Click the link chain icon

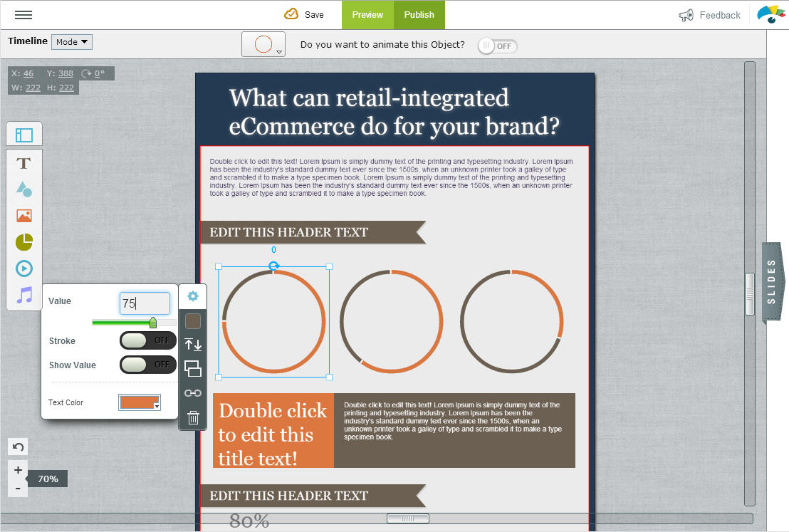pos(193,393)
